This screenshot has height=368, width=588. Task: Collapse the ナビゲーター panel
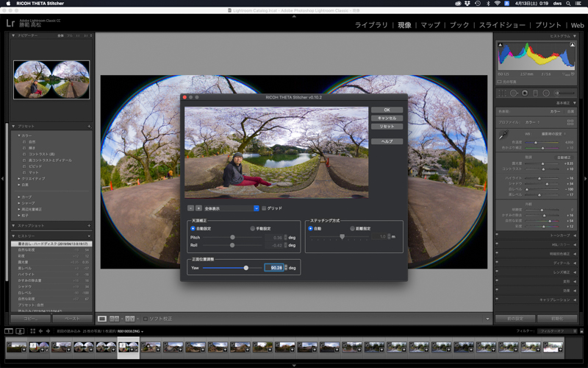[x=15, y=35]
